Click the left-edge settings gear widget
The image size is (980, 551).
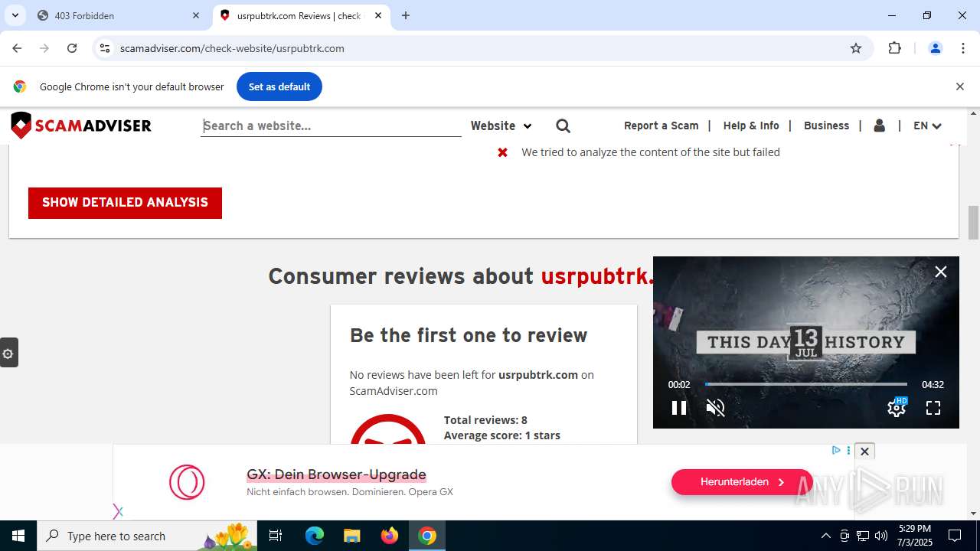click(x=8, y=353)
